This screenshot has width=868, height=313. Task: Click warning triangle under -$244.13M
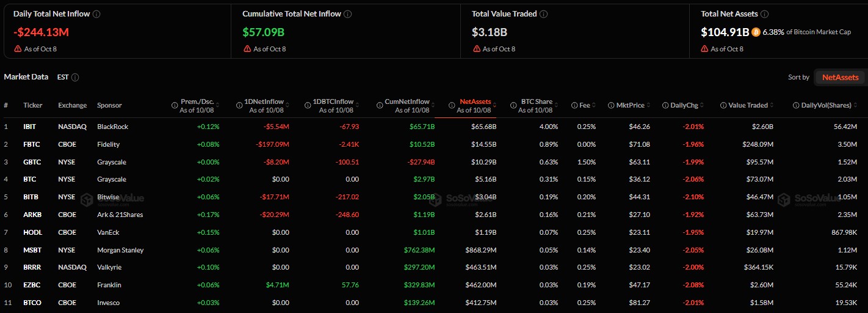coord(18,48)
